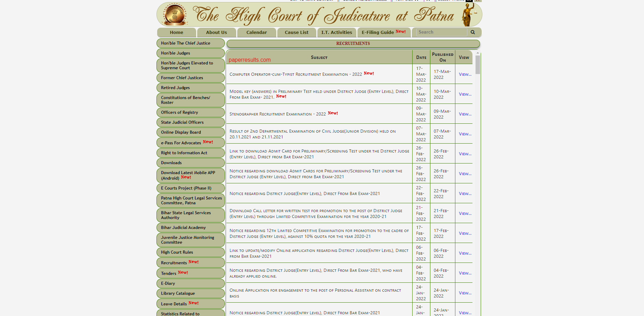Open the Officers of Registry link
This screenshot has width=644, height=316.
(190, 112)
